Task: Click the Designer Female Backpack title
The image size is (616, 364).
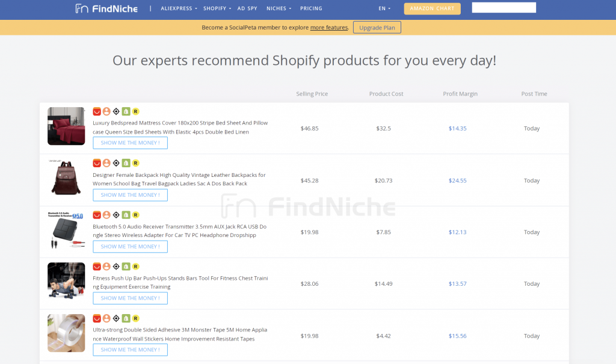Action: [x=179, y=179]
